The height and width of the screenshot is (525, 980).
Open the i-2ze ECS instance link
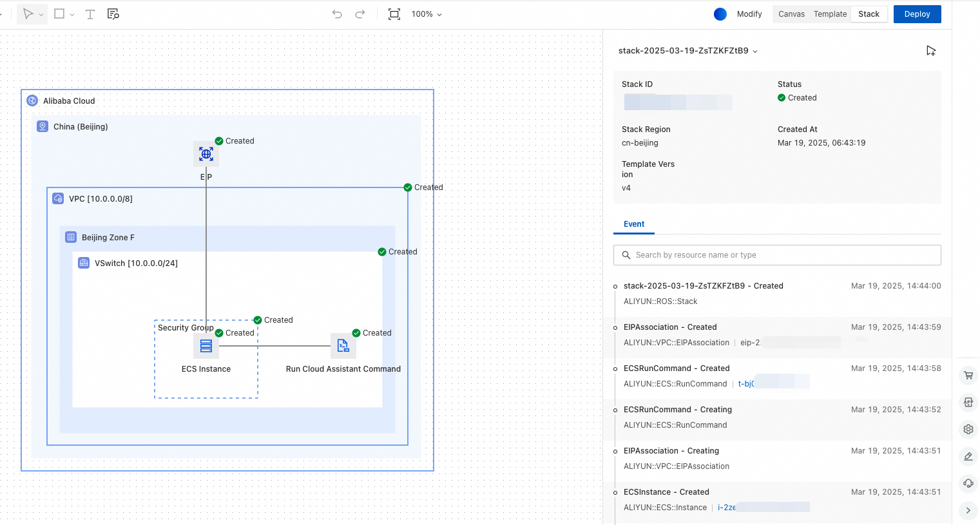[727, 508]
